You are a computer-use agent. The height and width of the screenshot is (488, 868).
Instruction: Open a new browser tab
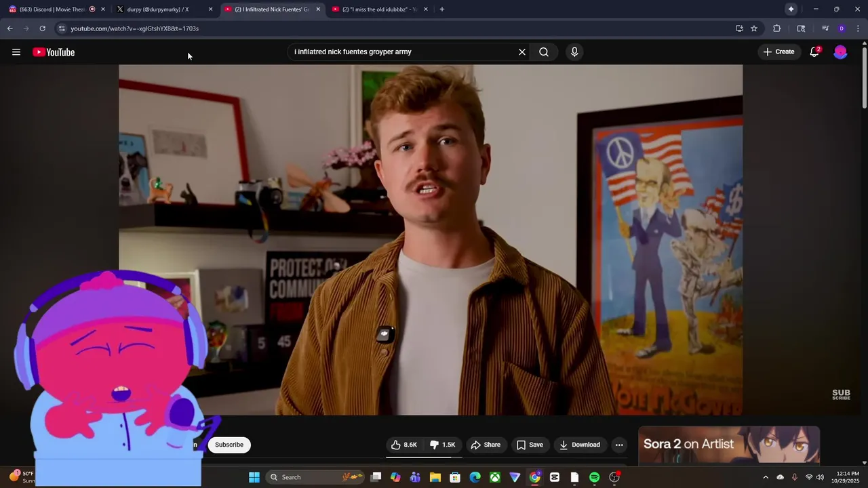[x=441, y=9]
